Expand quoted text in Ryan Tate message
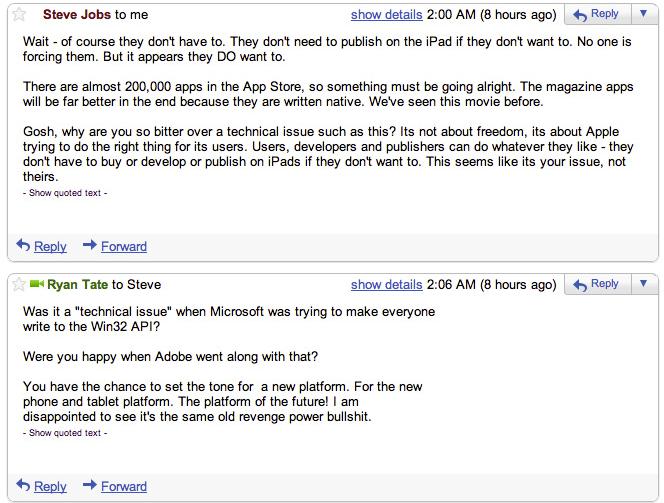The width and height of the screenshot is (664, 503). [x=65, y=433]
